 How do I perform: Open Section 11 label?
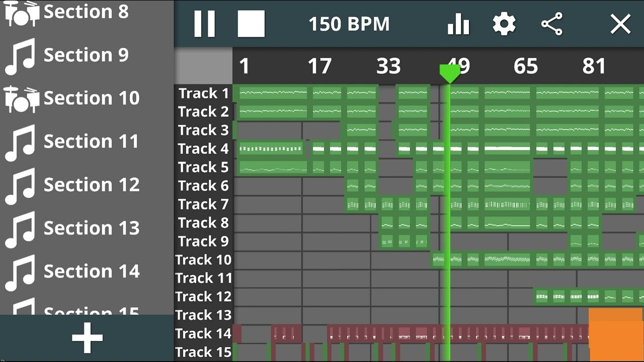pos(91,141)
